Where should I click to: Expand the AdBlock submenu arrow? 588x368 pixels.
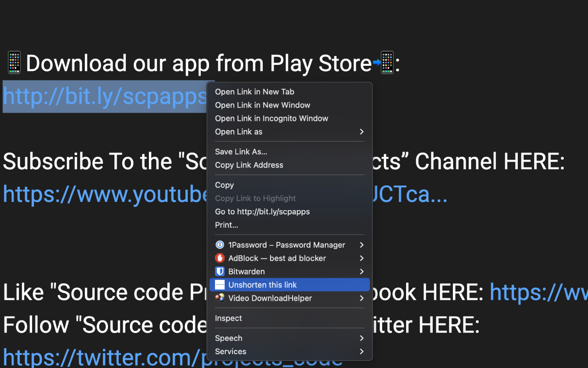coord(362,258)
